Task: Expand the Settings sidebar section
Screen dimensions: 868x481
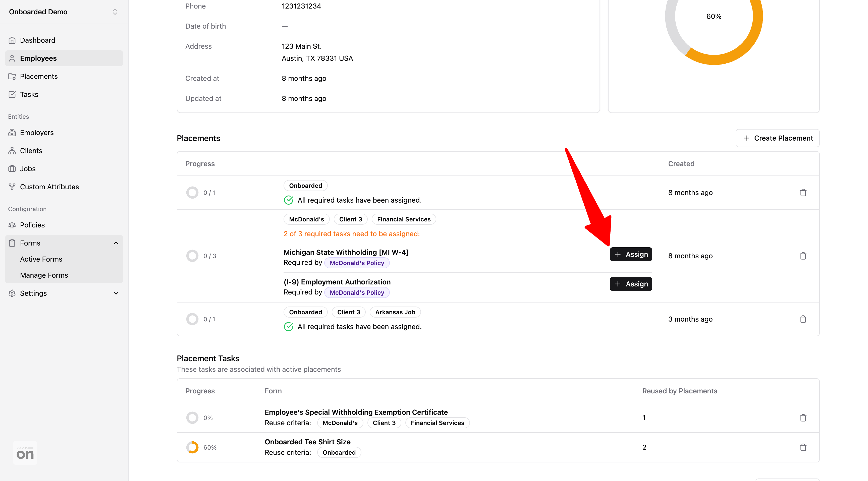Action: [x=116, y=293]
